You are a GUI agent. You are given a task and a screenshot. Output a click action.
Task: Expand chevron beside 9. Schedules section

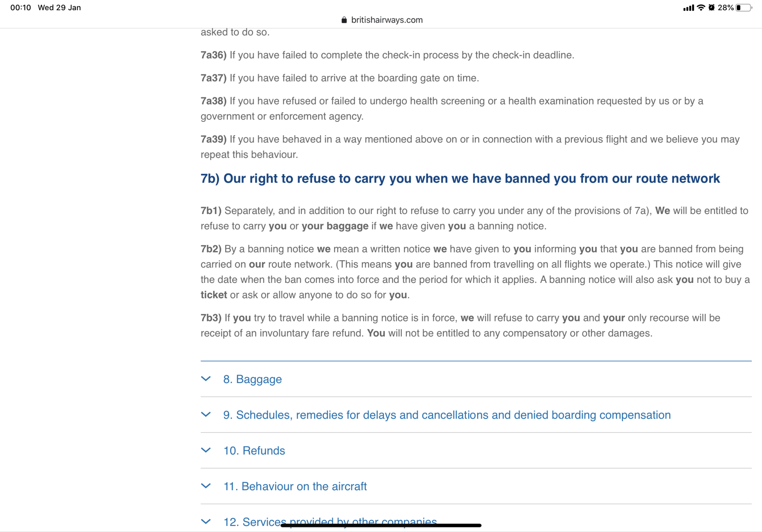click(206, 415)
